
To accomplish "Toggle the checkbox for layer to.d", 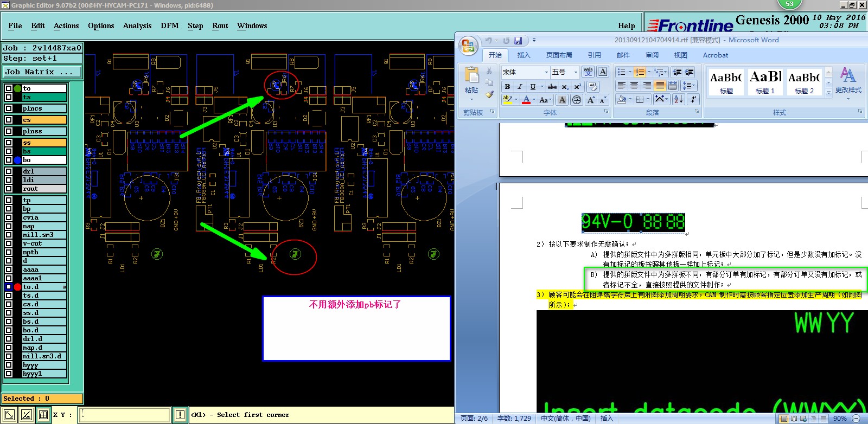I will click(9, 287).
